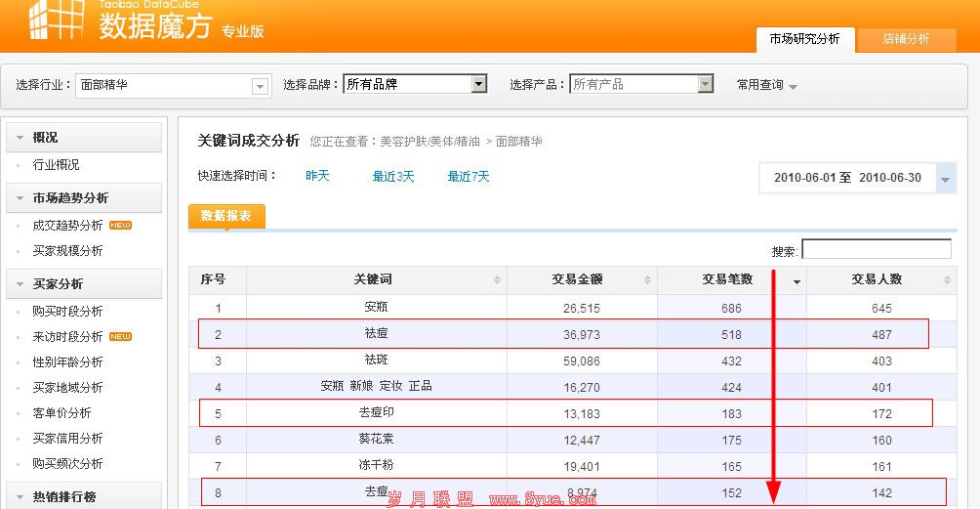The image size is (980, 509).
Task: Open the 选择品牌 dropdown list
Action: point(478,85)
